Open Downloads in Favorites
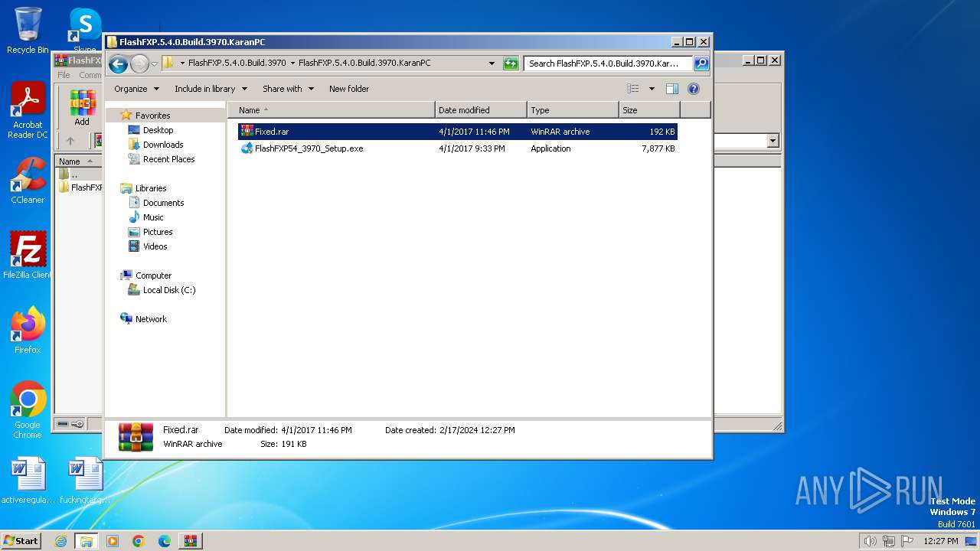This screenshot has width=980, height=551. coord(163,145)
